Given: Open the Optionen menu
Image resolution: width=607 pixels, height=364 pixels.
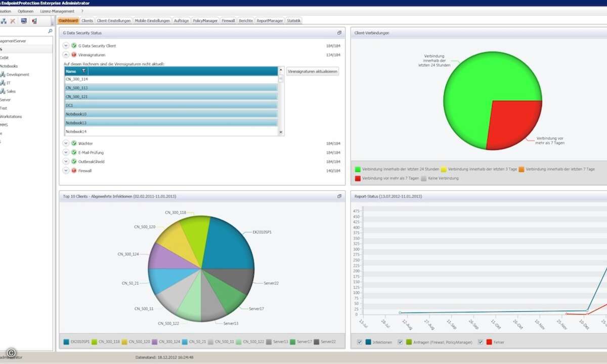Looking at the screenshot, I should [x=26, y=11].
